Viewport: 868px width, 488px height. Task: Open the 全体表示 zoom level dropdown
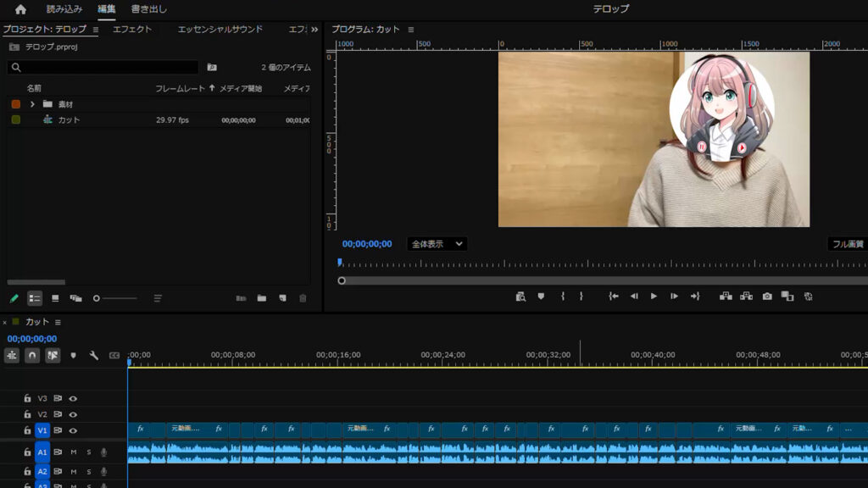pyautogui.click(x=437, y=244)
